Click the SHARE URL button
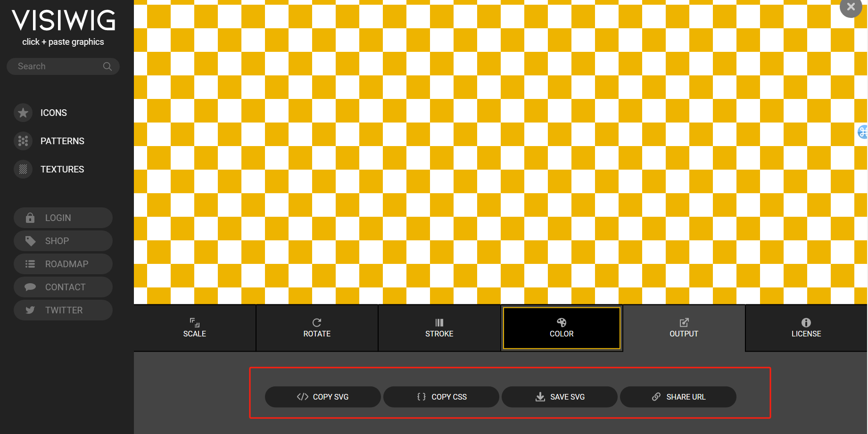Image resolution: width=868 pixels, height=434 pixels. 678,397
